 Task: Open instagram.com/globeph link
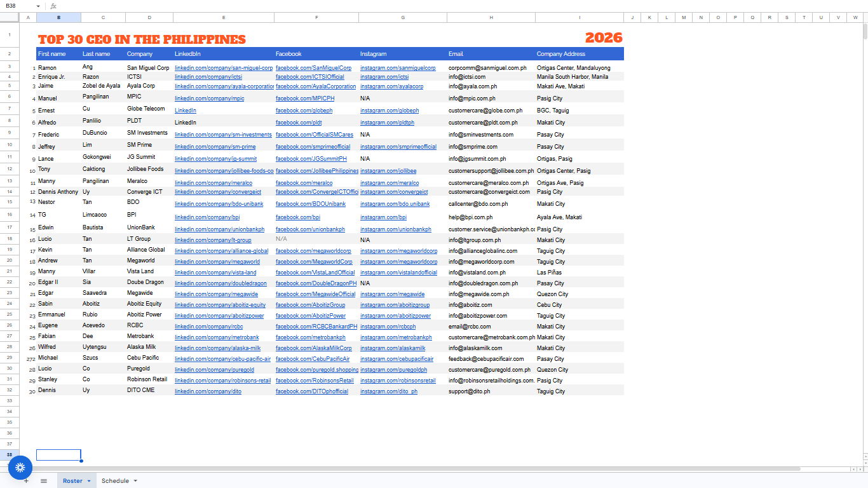390,111
